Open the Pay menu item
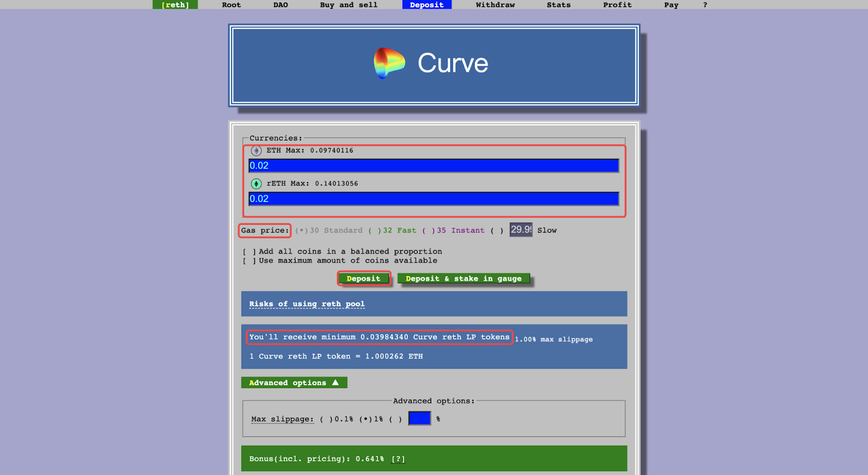The width and height of the screenshot is (868, 475). click(x=671, y=5)
